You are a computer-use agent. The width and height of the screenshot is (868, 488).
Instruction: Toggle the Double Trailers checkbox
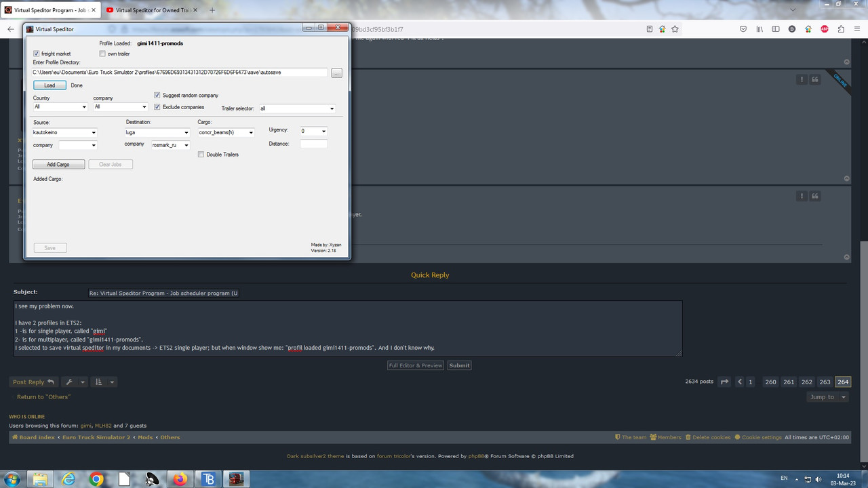(201, 155)
